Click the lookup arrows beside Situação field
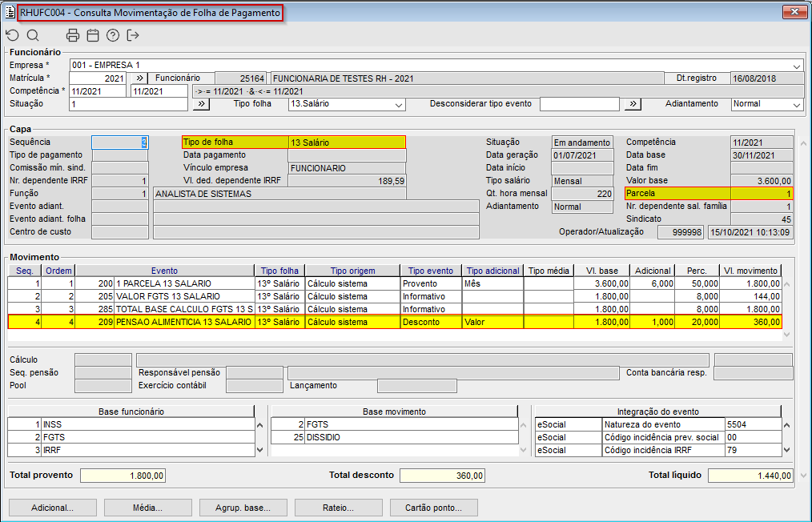Viewport: 812px width, 522px height. pos(201,104)
